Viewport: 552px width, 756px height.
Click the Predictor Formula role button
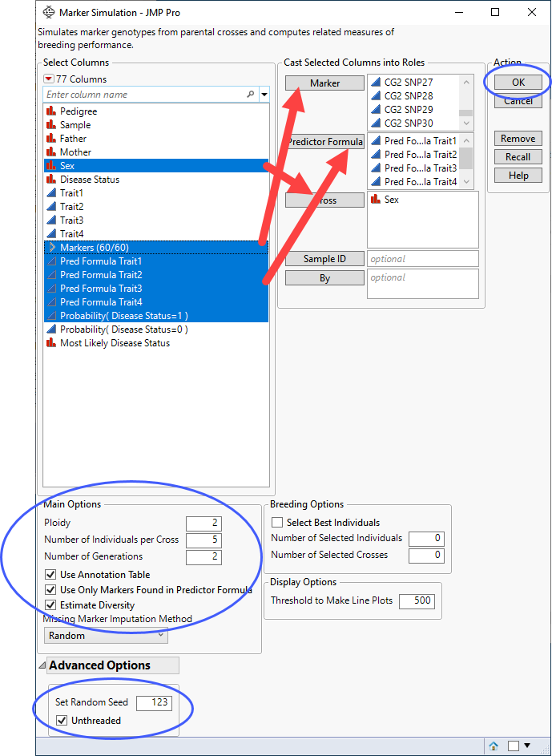[x=324, y=141]
